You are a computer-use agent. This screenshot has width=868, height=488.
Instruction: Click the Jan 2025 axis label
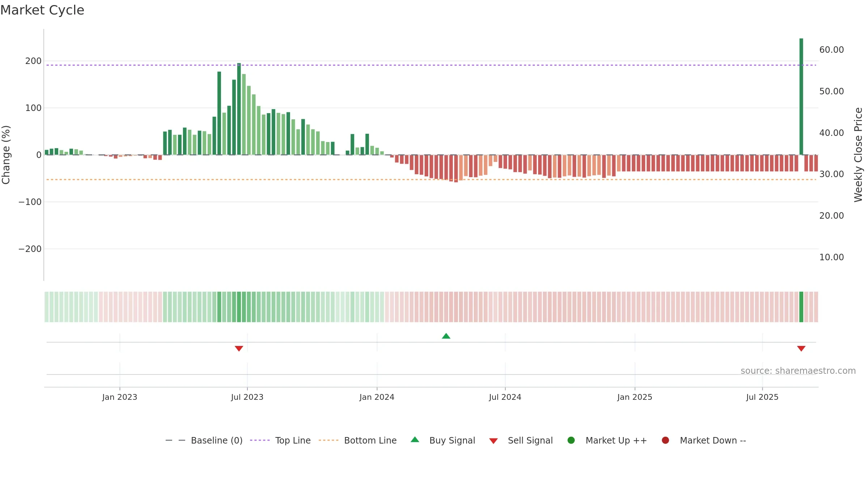pyautogui.click(x=635, y=397)
